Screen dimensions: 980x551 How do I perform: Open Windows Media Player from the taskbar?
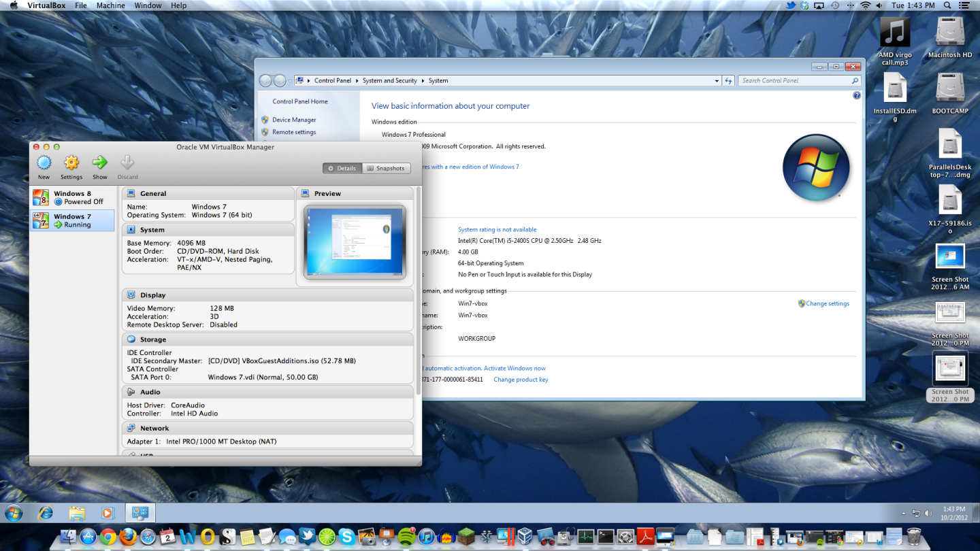coord(108,512)
